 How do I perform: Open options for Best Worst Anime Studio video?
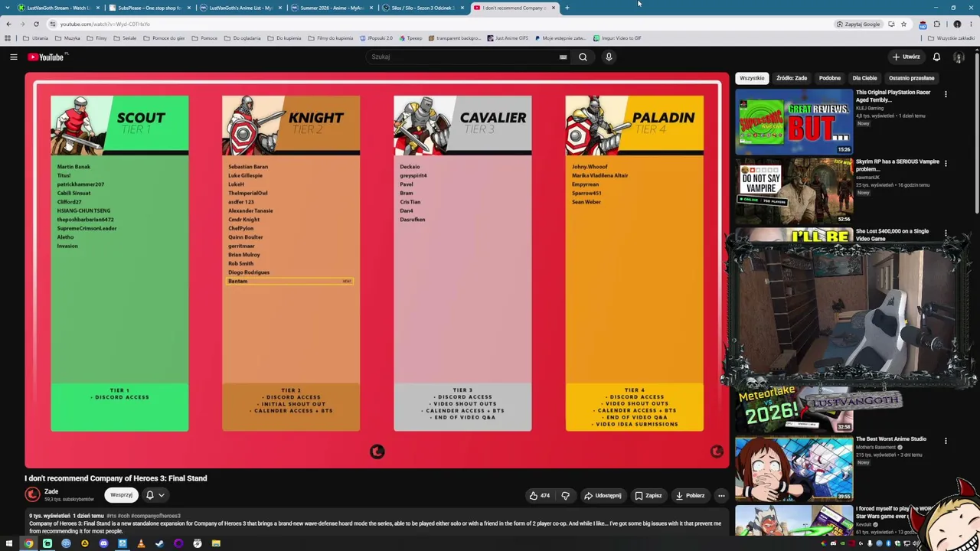pos(946,441)
